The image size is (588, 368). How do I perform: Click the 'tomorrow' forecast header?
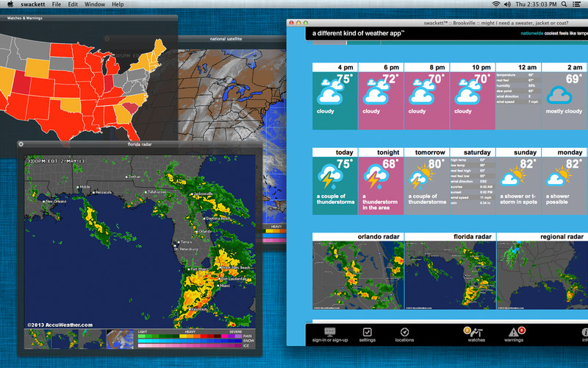(x=426, y=152)
